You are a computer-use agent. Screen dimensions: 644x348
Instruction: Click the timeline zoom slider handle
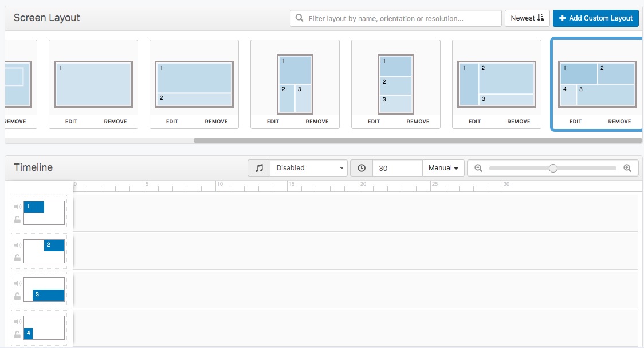click(x=553, y=168)
